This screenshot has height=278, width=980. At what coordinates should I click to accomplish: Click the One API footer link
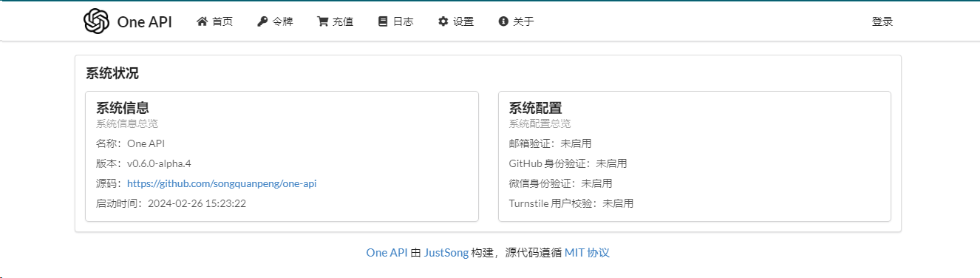pos(387,253)
